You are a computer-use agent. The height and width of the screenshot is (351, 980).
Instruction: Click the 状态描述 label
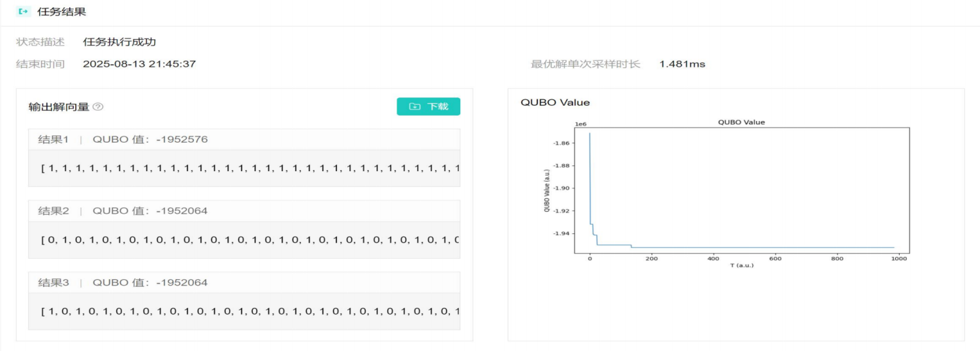pos(40,42)
